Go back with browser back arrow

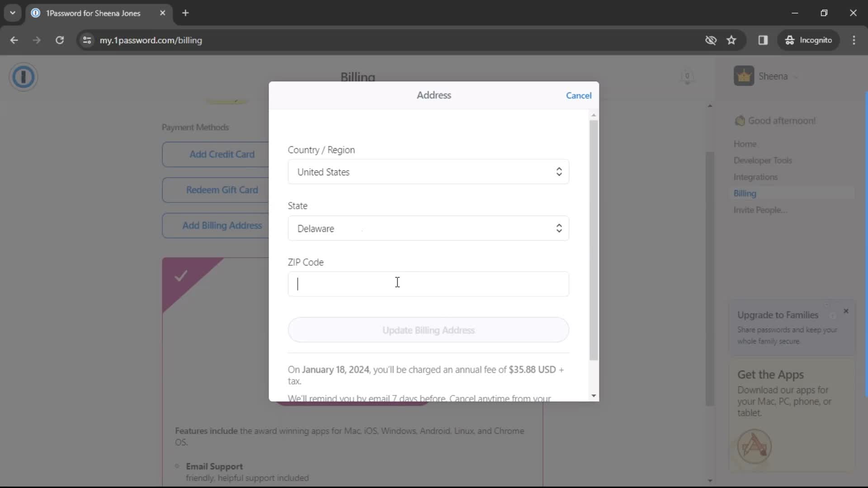(14, 40)
